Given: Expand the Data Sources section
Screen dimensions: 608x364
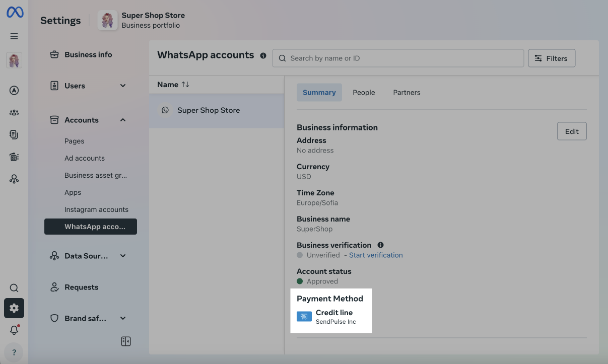Looking at the screenshot, I should click(x=123, y=256).
